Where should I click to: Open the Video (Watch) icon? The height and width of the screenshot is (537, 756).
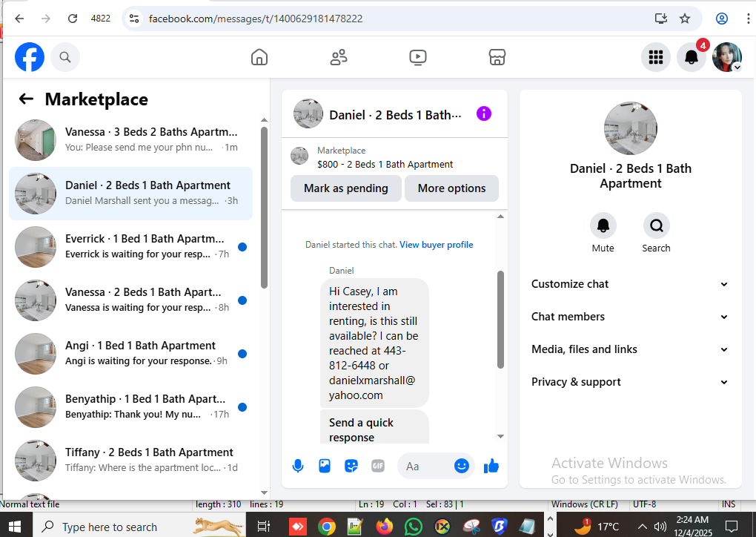(x=417, y=57)
